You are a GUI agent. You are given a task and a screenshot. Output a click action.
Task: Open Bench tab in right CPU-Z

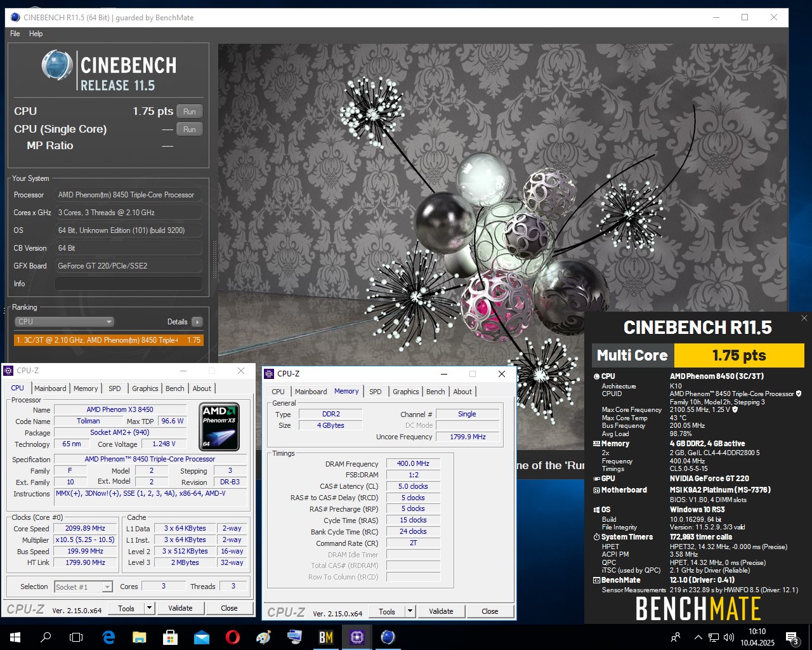point(436,392)
